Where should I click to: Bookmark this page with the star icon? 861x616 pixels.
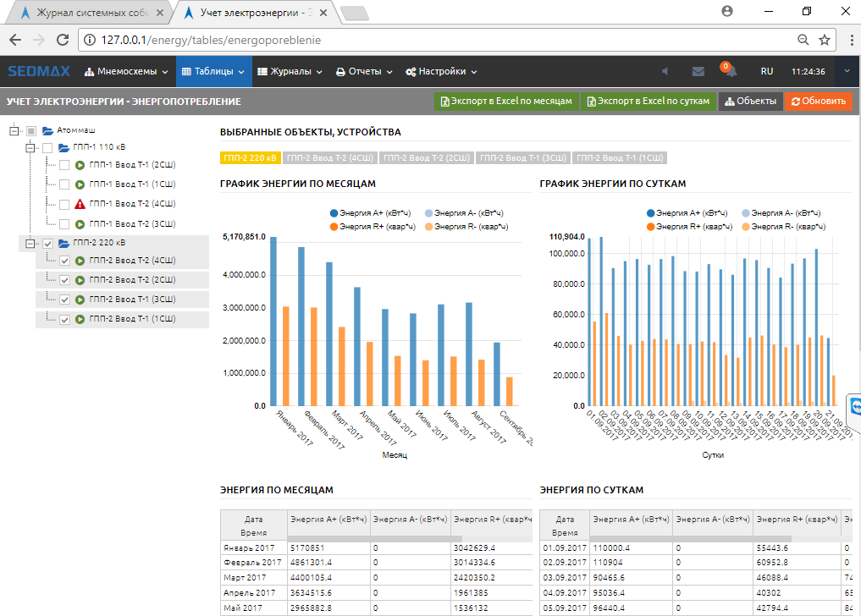[825, 40]
